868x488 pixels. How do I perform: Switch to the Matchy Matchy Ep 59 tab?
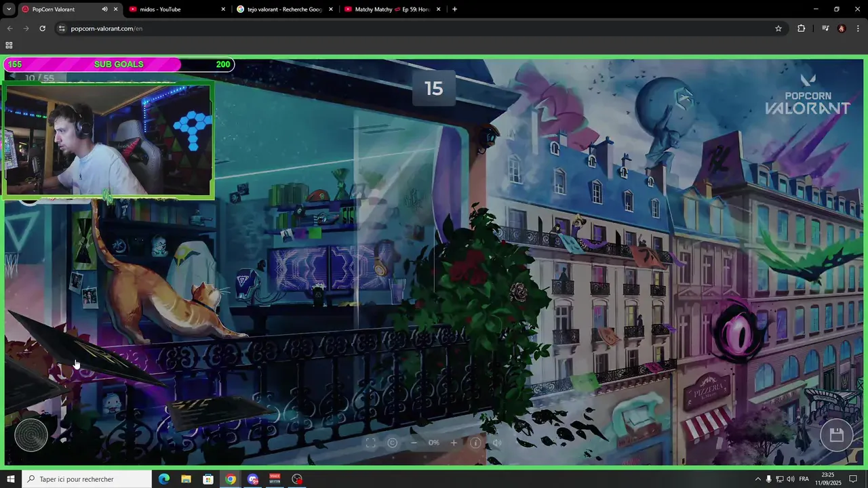coord(392,9)
